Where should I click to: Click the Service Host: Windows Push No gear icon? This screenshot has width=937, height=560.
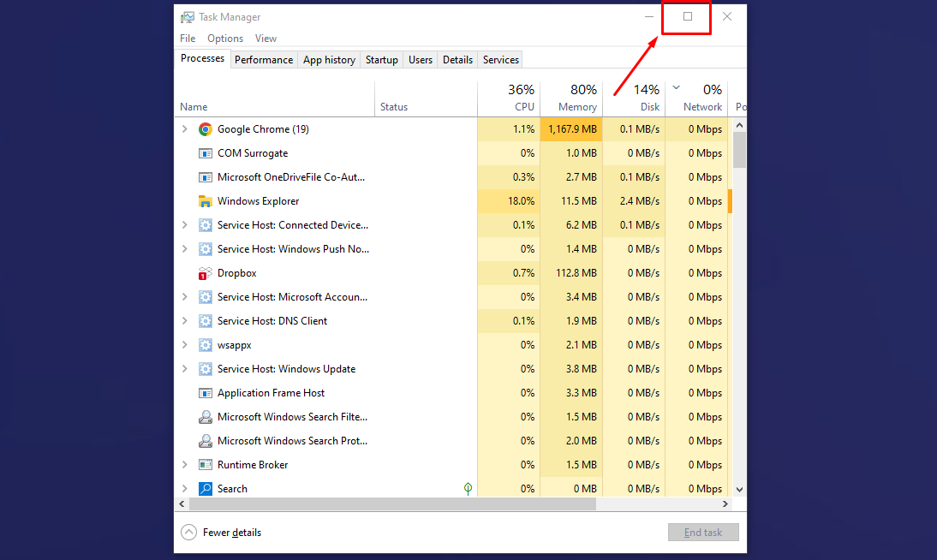click(x=205, y=249)
